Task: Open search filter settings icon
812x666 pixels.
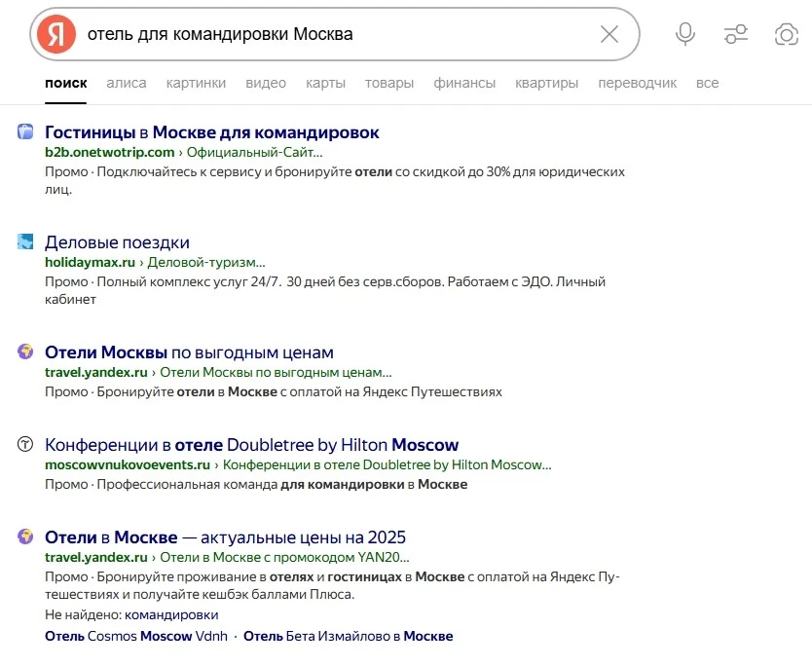Action: click(736, 35)
